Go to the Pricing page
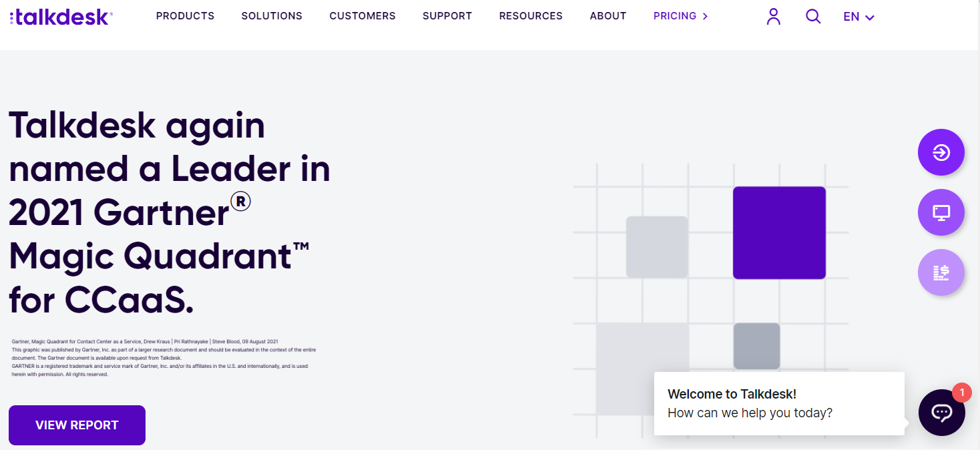This screenshot has height=450, width=980. [x=675, y=16]
